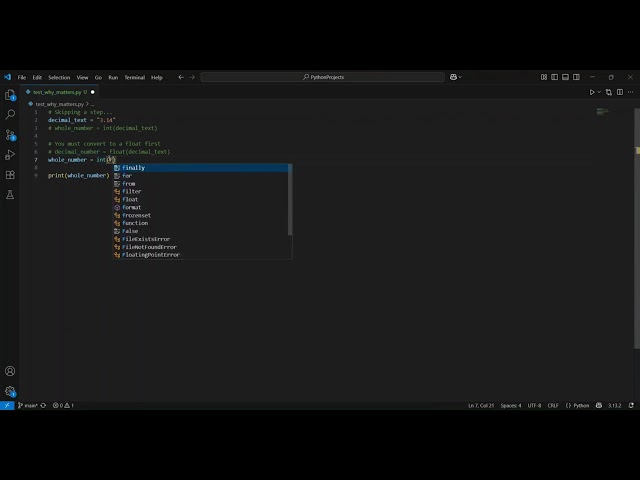Screen dimensions: 640x480
Task: Select the test_why_matters.py editor tab
Action: point(57,92)
